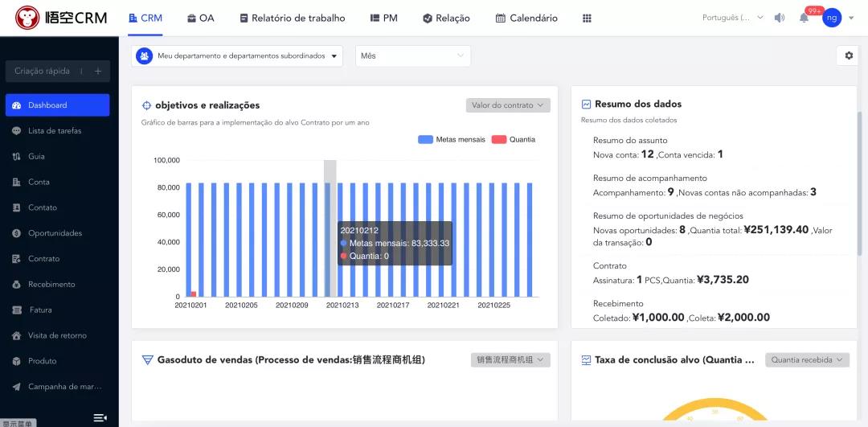
Task: Click the plus icon in Criação rápida
Action: pyautogui.click(x=98, y=71)
